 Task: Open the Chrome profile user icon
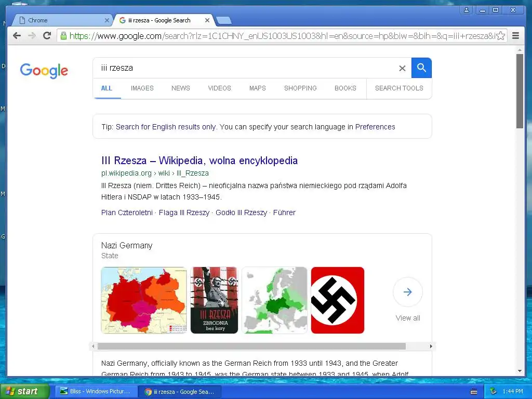pos(467,10)
